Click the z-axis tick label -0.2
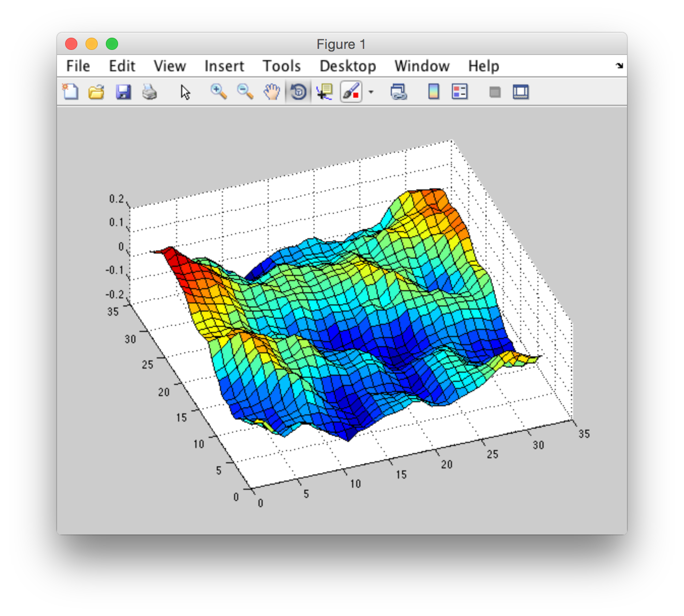 pos(115,295)
